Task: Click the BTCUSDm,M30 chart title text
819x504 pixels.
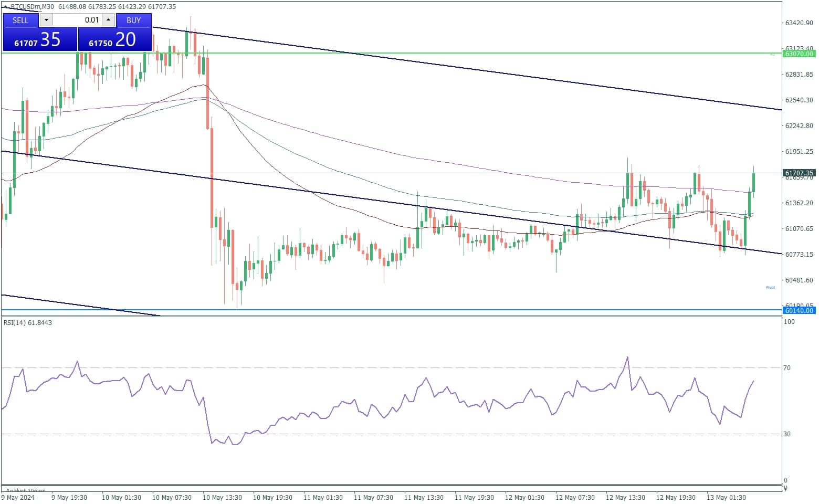Action: click(32, 7)
